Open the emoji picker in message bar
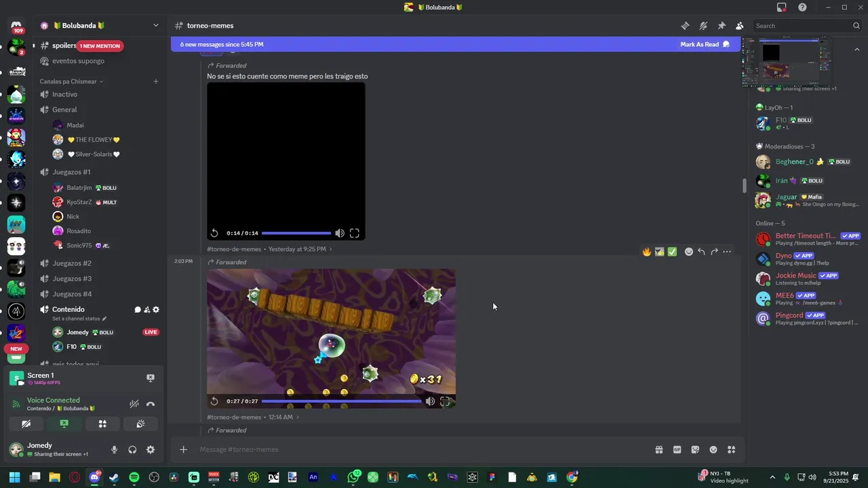 [713, 449]
